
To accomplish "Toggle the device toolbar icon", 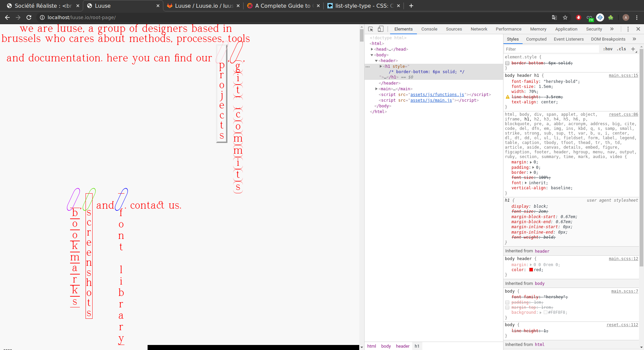I will (x=381, y=29).
